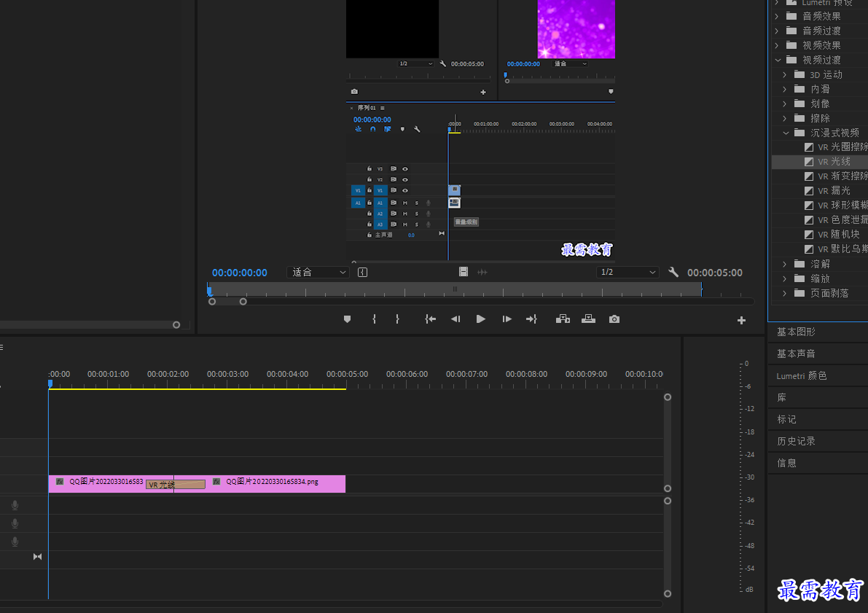Image resolution: width=868 pixels, height=613 pixels.
Task: Open monitor settings wrench beside 00:00:05:00
Action: pyautogui.click(x=673, y=272)
